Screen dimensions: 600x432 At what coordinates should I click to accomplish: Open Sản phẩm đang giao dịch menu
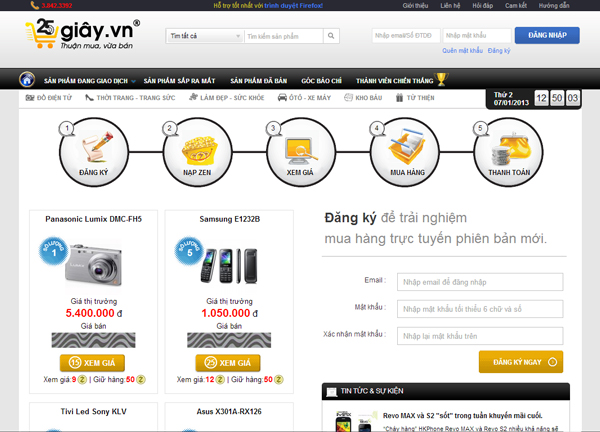(x=86, y=81)
